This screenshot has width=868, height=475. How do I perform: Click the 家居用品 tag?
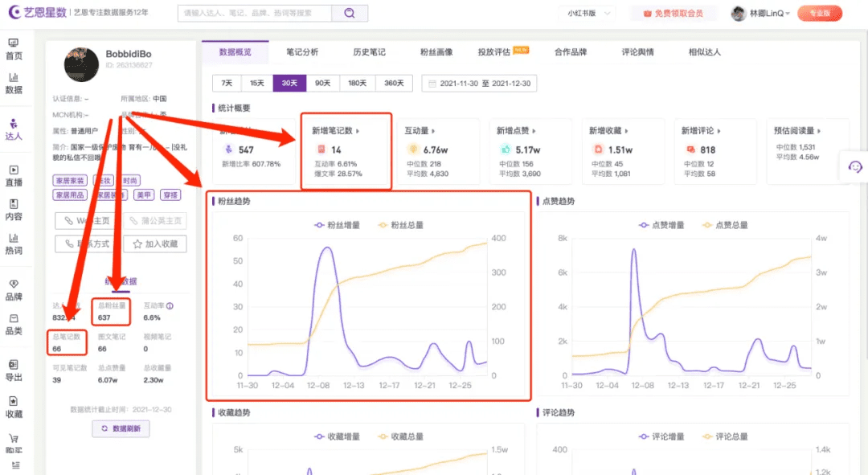(x=70, y=195)
